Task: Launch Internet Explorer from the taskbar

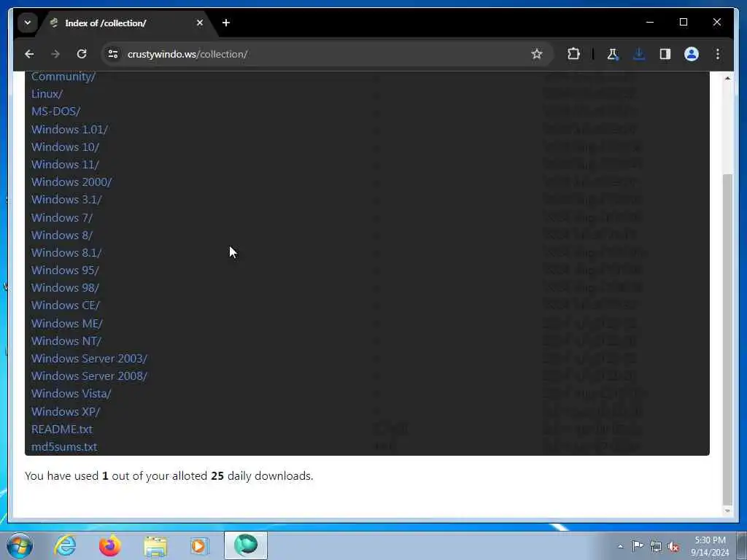Action: point(65,545)
